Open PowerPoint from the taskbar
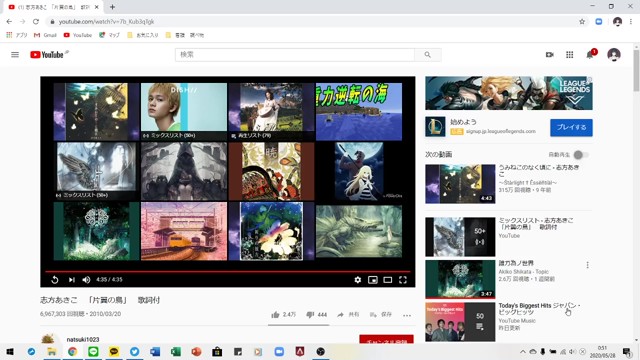Image resolution: width=640 pixels, height=360 pixels. [196, 351]
